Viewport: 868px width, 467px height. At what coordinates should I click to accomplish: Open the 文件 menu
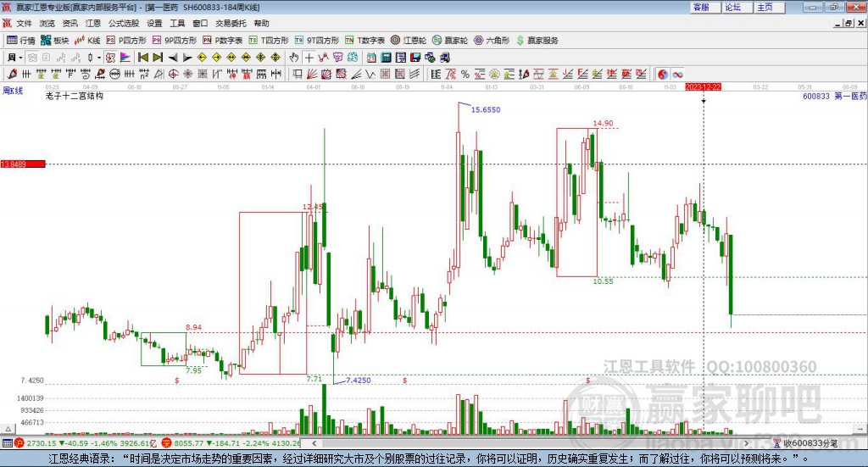pos(24,23)
